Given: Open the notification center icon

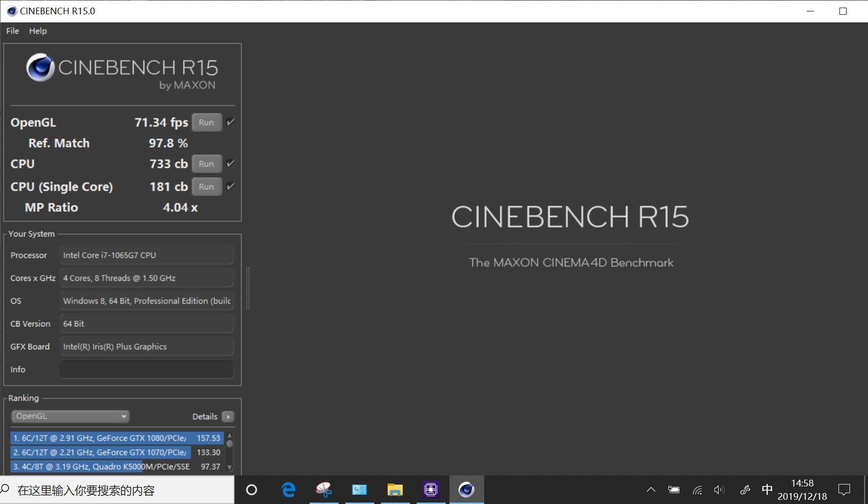Looking at the screenshot, I should tap(844, 490).
